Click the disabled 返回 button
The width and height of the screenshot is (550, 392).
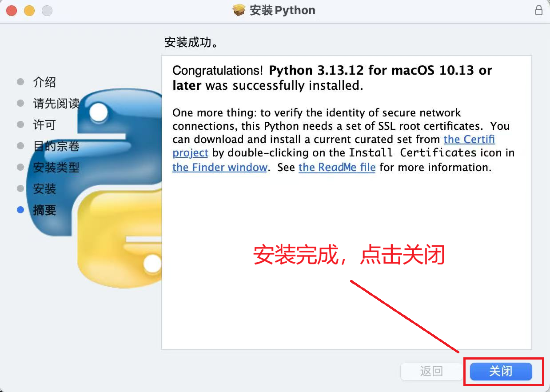point(431,372)
